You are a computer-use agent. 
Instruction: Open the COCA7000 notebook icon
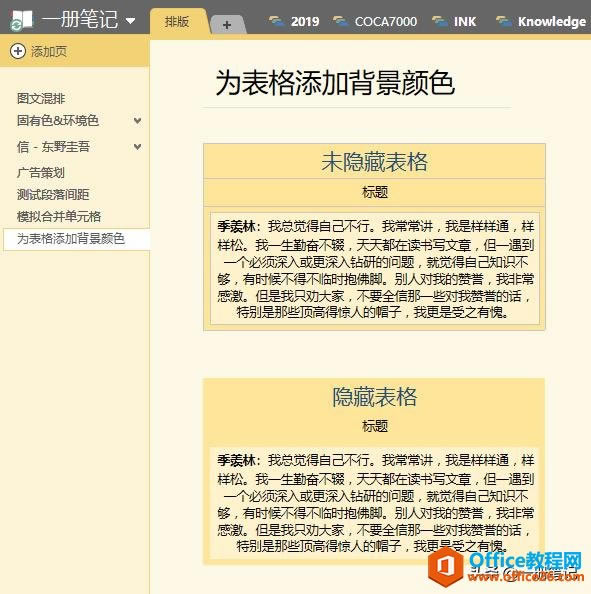[341, 21]
